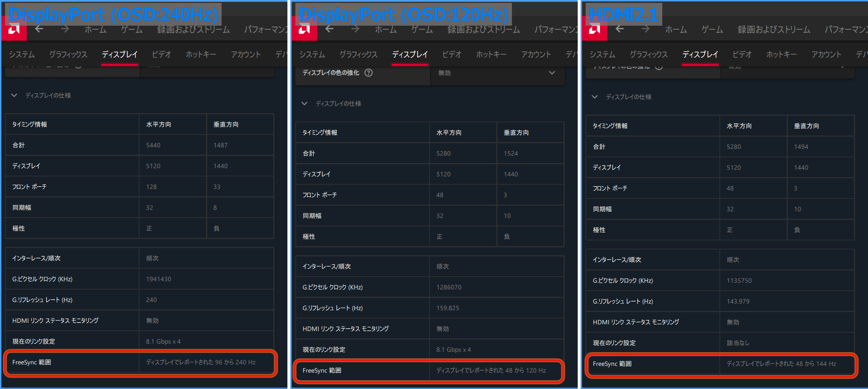
Task: Click the タイミング情報 header in the 240Hz window
Action: click(30, 124)
